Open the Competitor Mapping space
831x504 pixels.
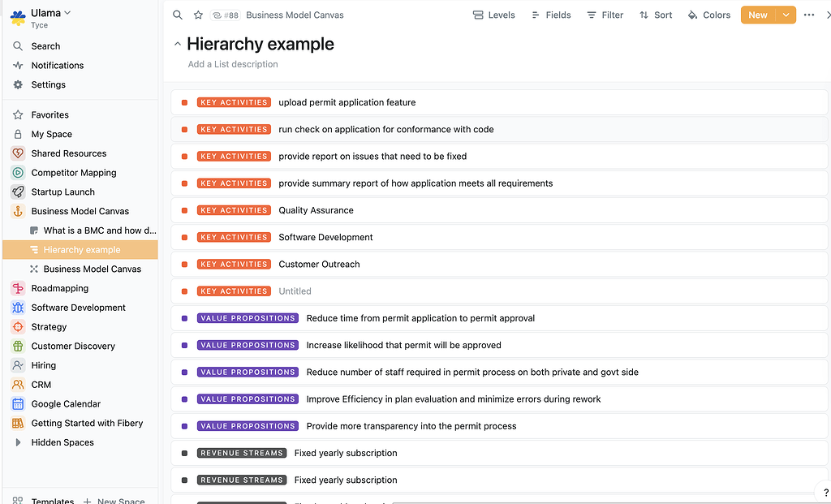pyautogui.click(x=73, y=172)
